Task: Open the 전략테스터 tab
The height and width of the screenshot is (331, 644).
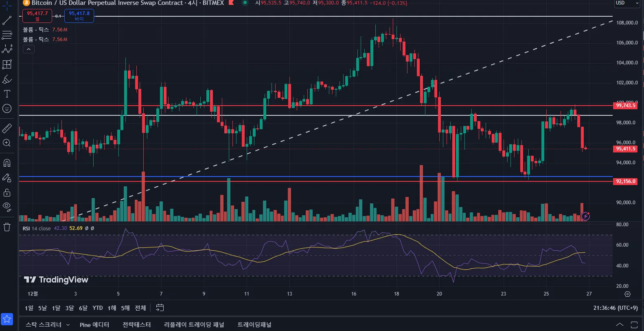Action: click(x=137, y=324)
